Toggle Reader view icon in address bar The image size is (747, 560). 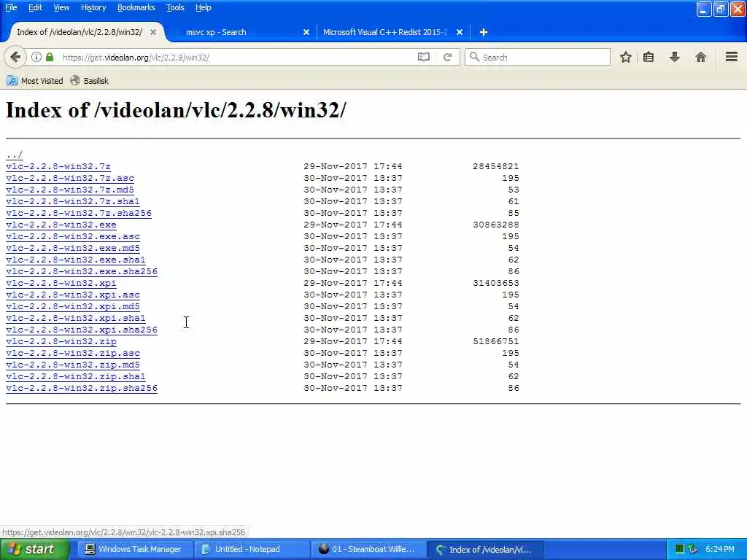coord(424,57)
